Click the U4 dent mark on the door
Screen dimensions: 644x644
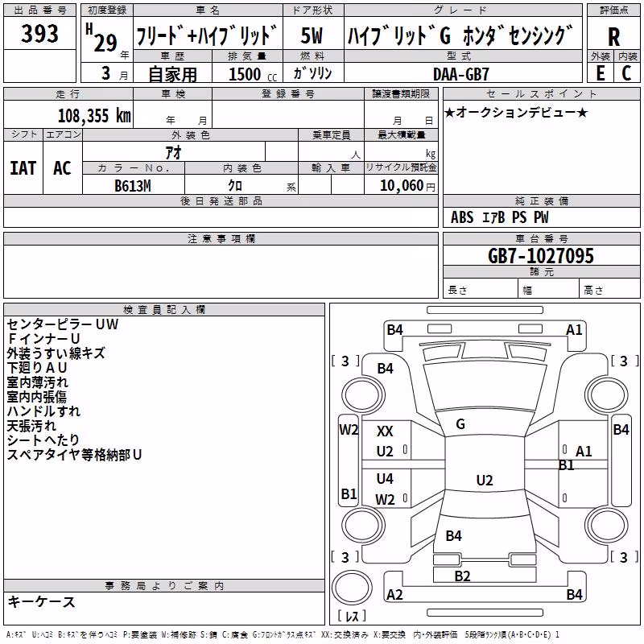[x=385, y=479]
